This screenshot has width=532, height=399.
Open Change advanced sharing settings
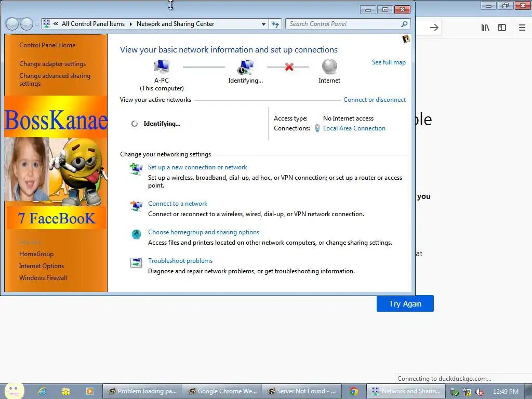point(55,79)
